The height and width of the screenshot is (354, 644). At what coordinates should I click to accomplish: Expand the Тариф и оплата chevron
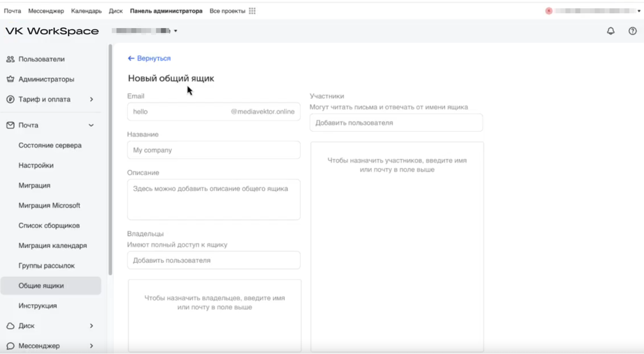pyautogui.click(x=91, y=99)
